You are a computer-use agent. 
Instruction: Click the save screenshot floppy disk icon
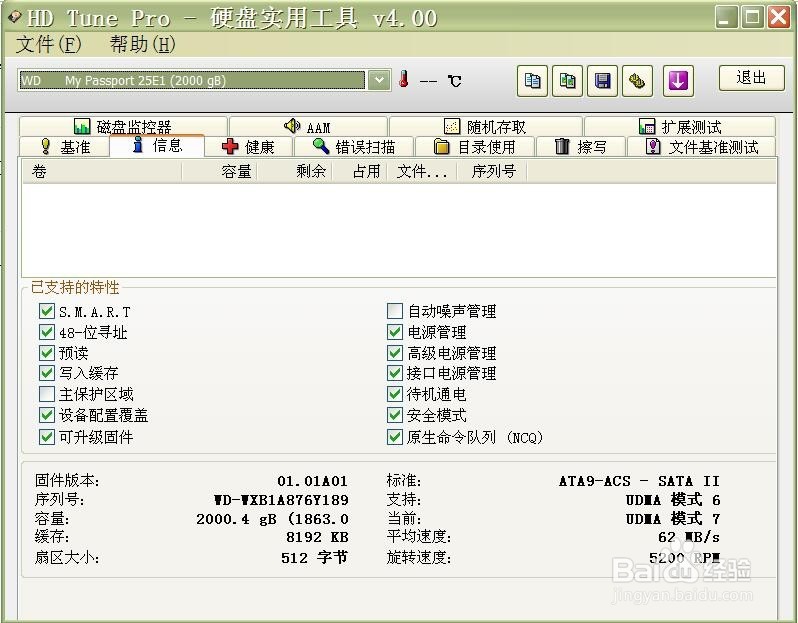click(x=602, y=81)
